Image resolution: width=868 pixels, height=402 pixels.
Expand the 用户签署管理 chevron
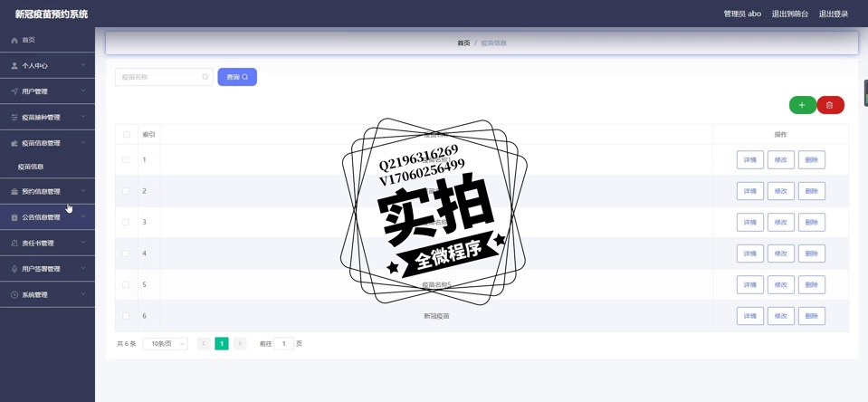pyautogui.click(x=83, y=269)
